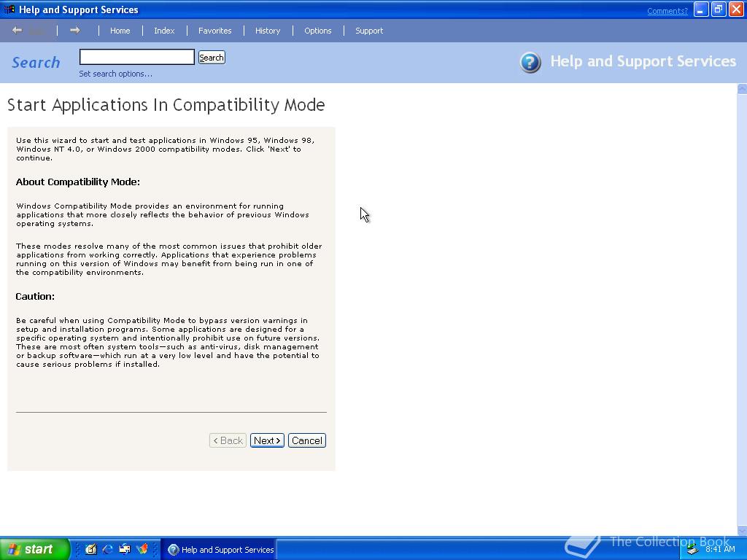
Task: Click the colorful MSN quick launch icon
Action: pos(142,549)
